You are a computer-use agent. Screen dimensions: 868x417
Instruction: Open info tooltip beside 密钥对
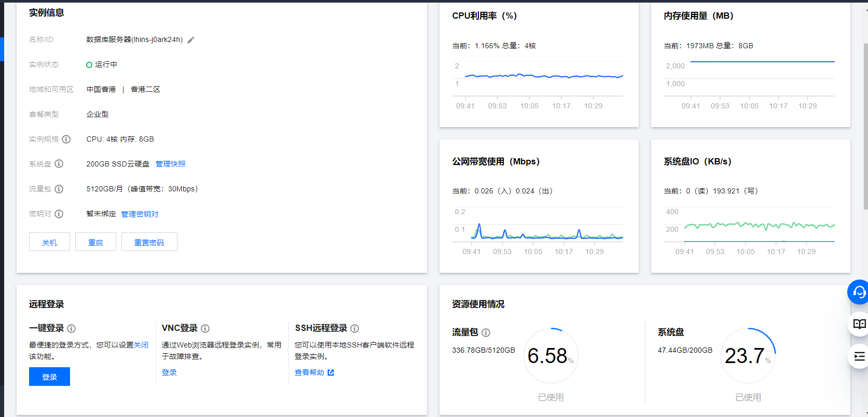[x=59, y=214]
